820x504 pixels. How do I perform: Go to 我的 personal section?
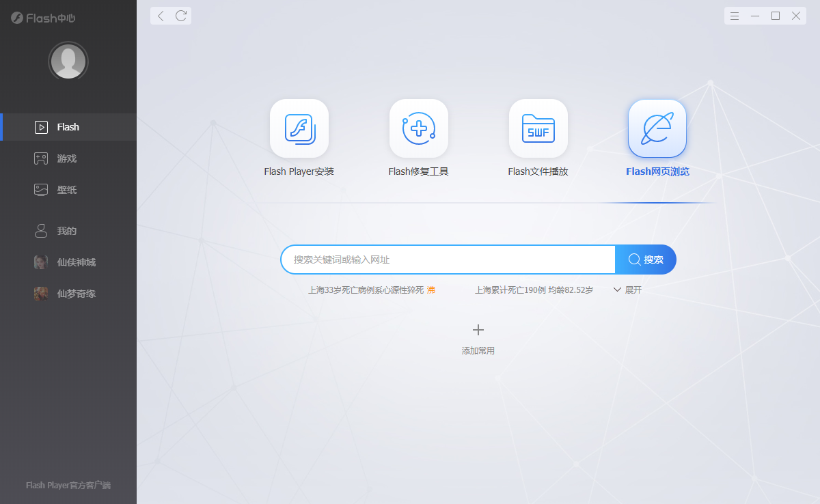pos(66,231)
